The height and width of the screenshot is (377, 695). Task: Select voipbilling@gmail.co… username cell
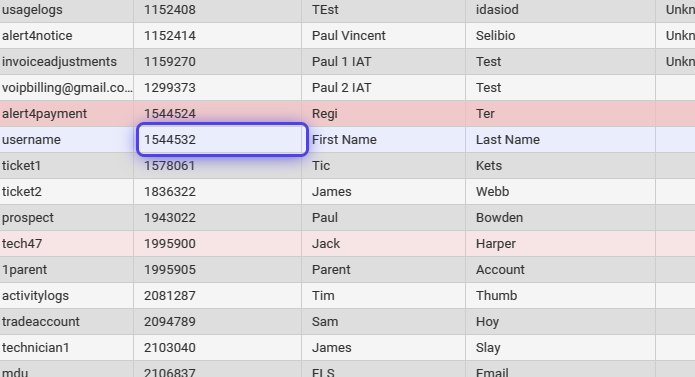(x=66, y=88)
